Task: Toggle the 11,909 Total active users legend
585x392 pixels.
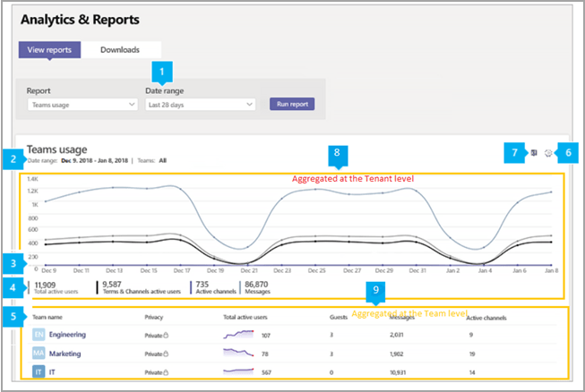Action: [x=56, y=287]
